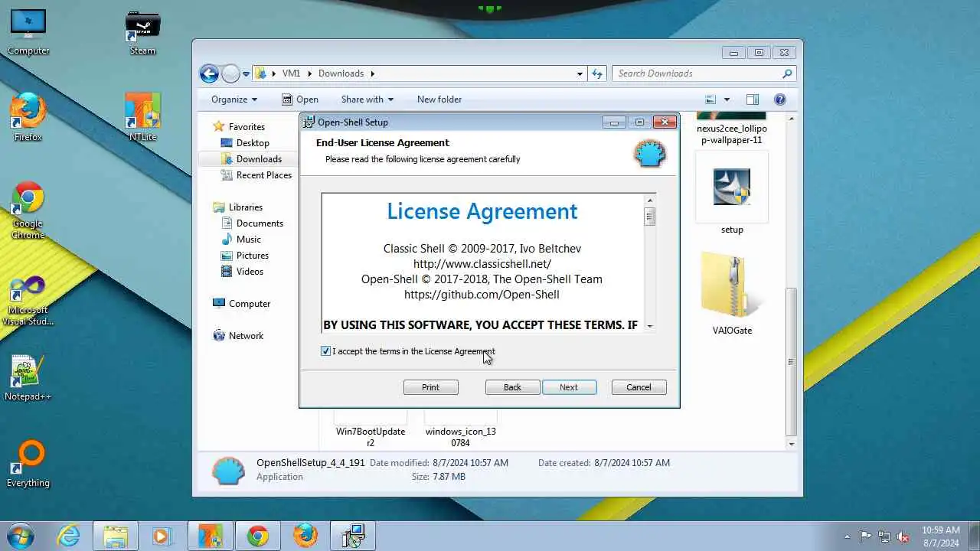
Task: Open Organize dropdown in Explorer
Action: [x=234, y=99]
